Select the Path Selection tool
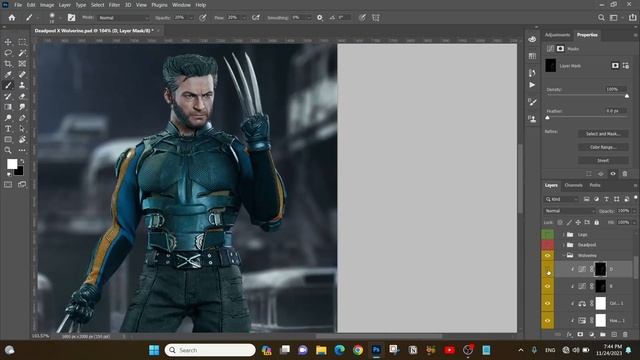640x360 pixels. coord(22,129)
